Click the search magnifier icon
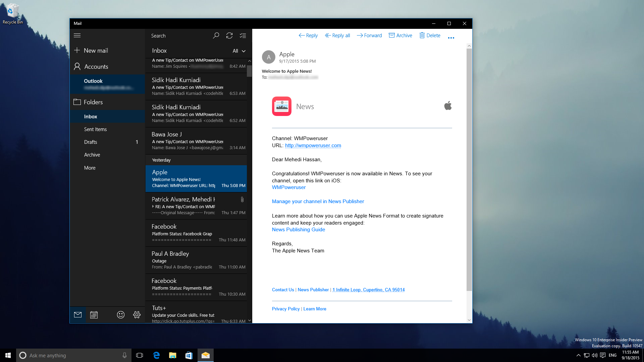This screenshot has width=644, height=362. point(216,36)
